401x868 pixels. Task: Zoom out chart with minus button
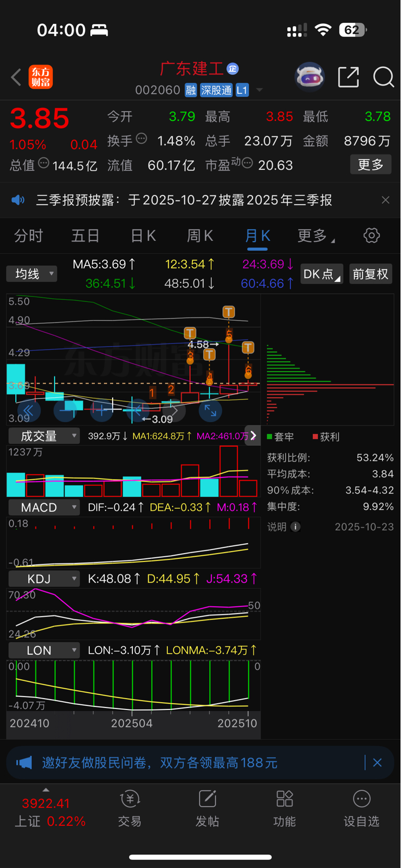pyautogui.click(x=66, y=411)
